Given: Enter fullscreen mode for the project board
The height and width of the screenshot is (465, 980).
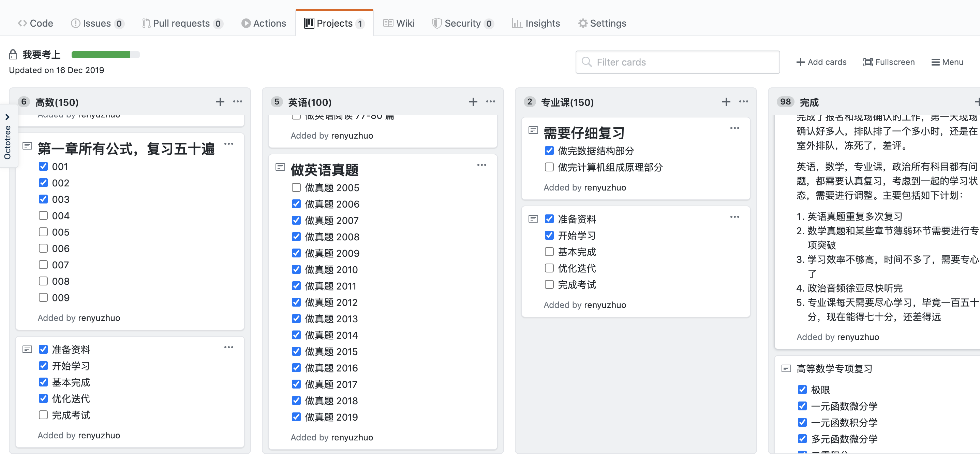Looking at the screenshot, I should (889, 62).
